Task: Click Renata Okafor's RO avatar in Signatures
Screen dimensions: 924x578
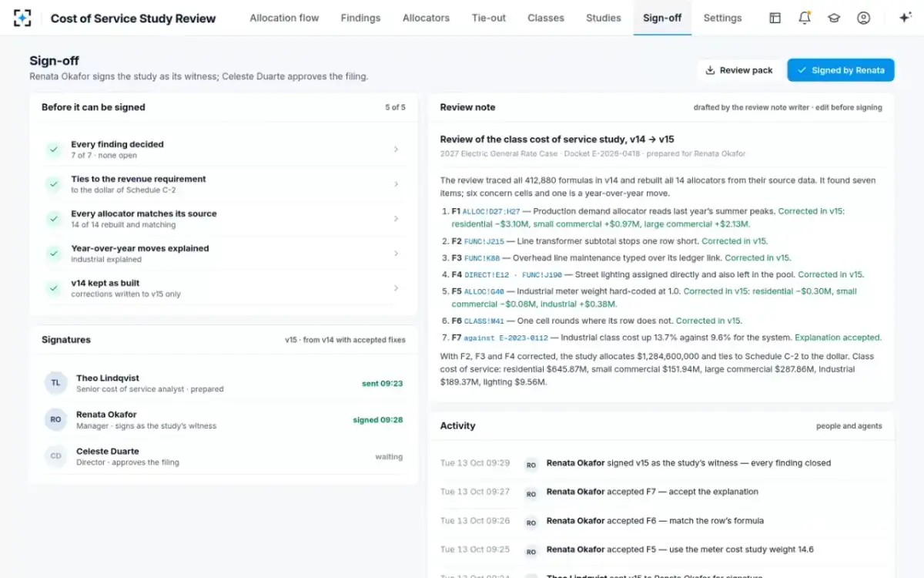Action: point(55,420)
